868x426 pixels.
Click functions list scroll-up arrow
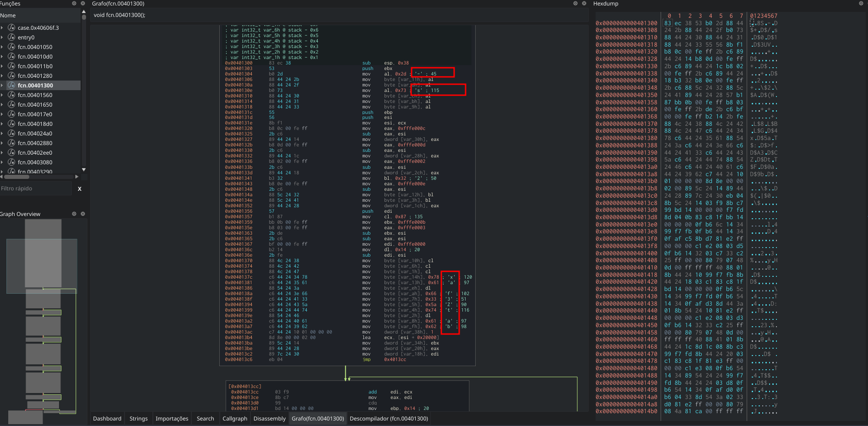(84, 12)
